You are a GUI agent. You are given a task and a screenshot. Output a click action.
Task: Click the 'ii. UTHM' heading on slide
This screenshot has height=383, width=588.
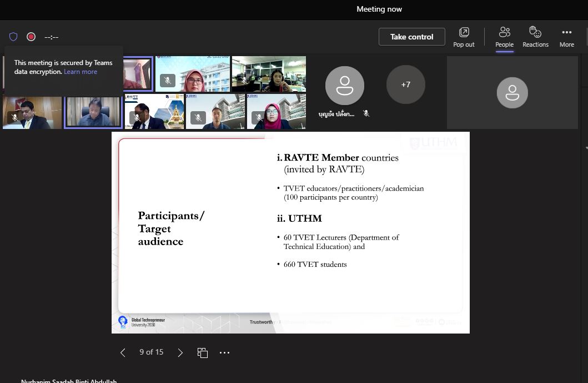coord(299,218)
